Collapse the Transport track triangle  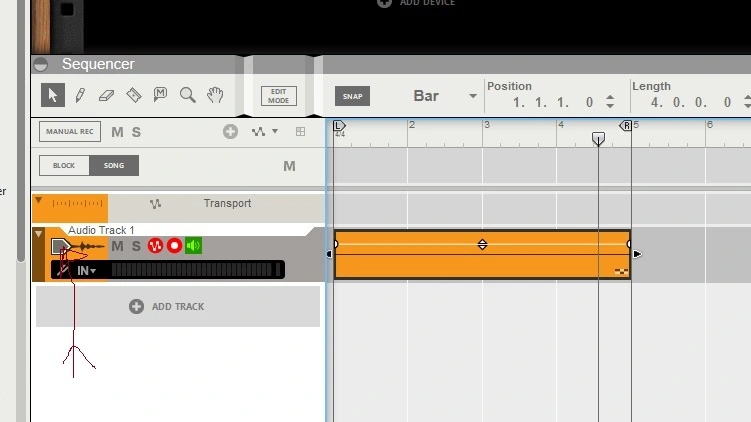[x=38, y=201]
